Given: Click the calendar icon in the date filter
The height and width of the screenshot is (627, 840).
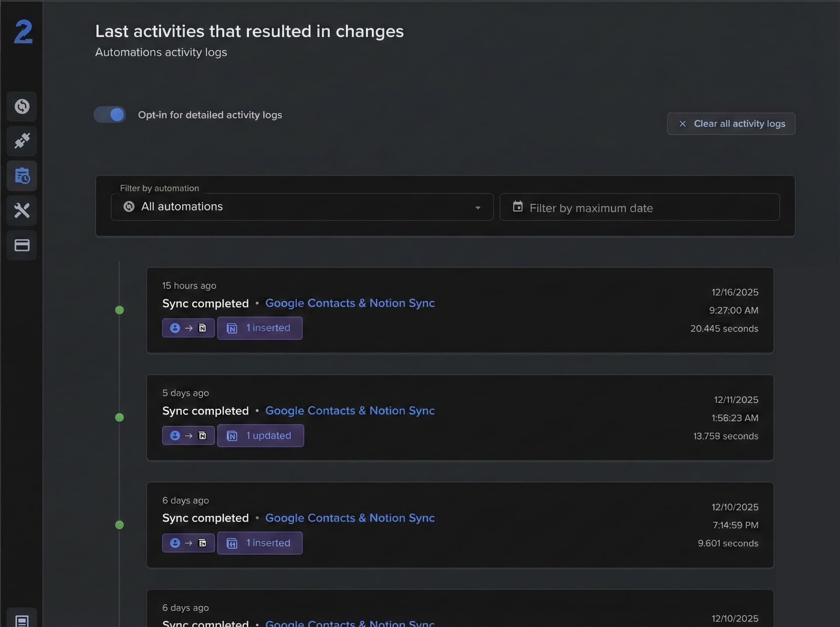Looking at the screenshot, I should pyautogui.click(x=518, y=207).
